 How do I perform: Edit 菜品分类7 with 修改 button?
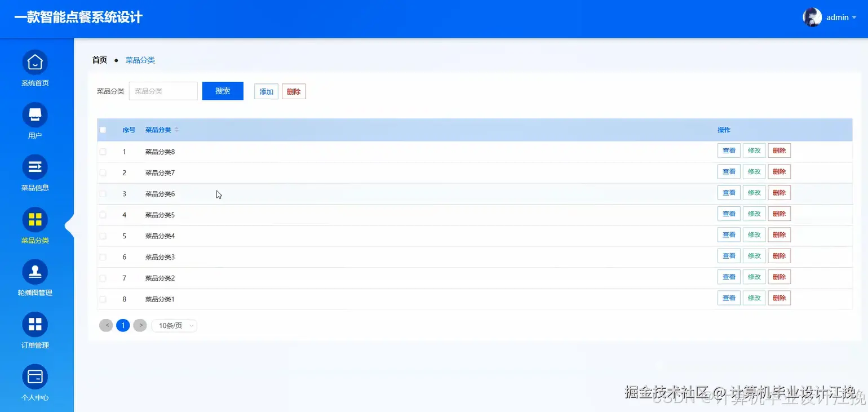754,171
